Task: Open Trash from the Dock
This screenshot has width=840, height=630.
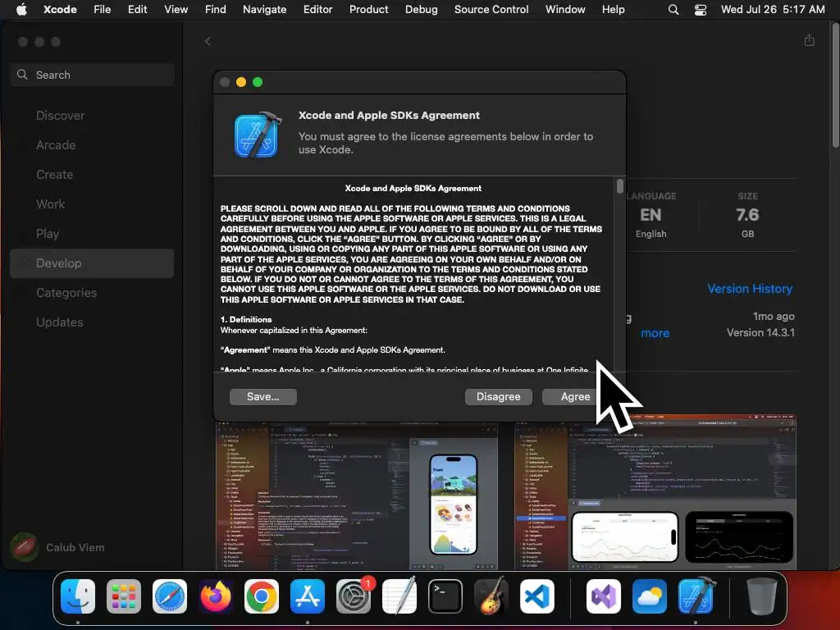Action: point(761,596)
